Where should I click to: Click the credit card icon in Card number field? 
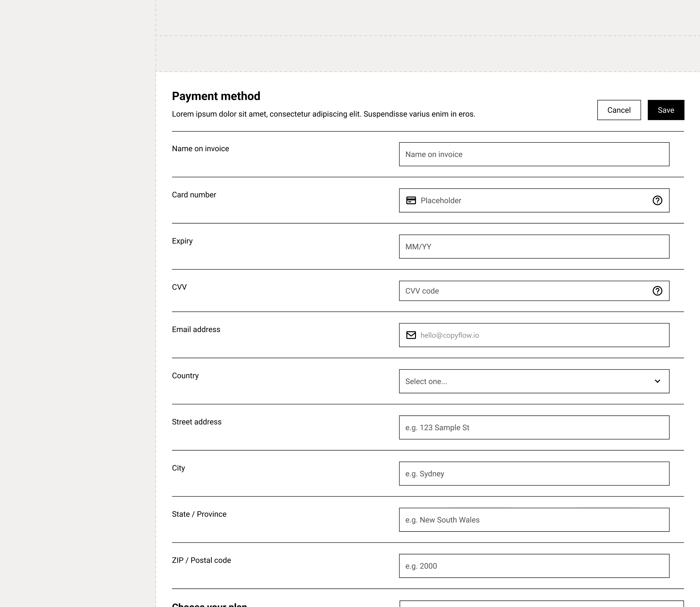pos(411,200)
